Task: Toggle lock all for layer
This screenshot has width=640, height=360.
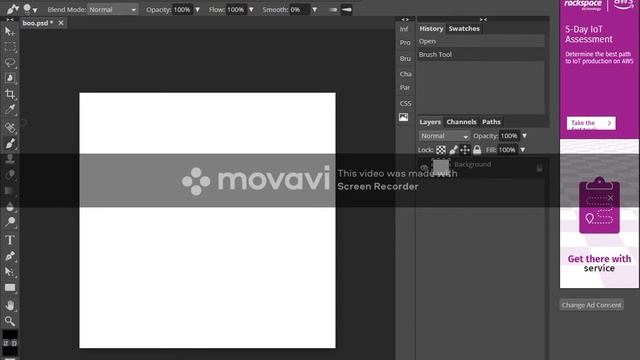Action: point(477,150)
